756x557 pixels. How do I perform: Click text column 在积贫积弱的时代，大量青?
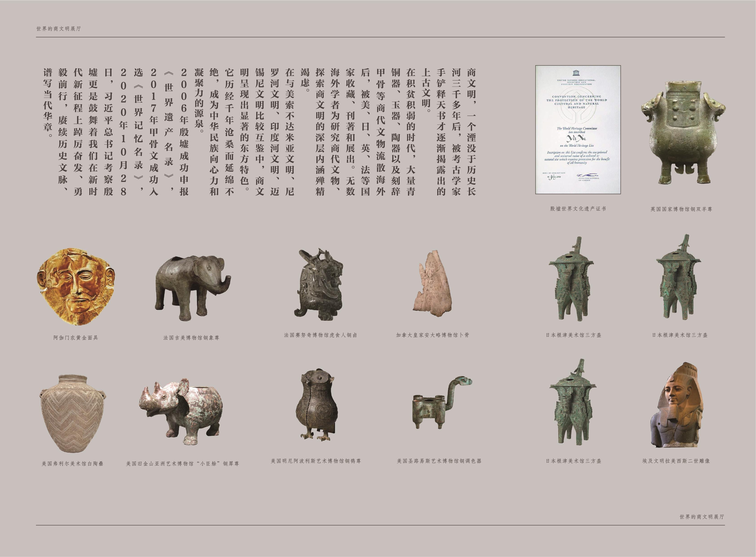click(x=411, y=132)
